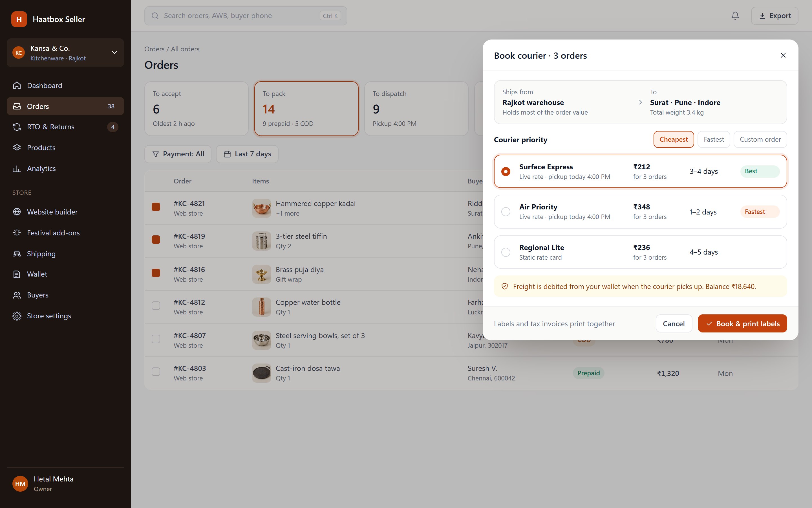Open Hammered copper kadai product thumbnail
812x508 pixels.
pyautogui.click(x=261, y=208)
